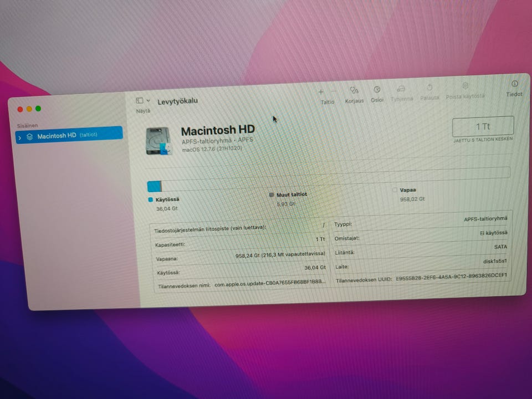Viewport: 532px width, 399px height.
Task: Click the 36,04 Gt used value under Käytössä
Action: point(167,209)
